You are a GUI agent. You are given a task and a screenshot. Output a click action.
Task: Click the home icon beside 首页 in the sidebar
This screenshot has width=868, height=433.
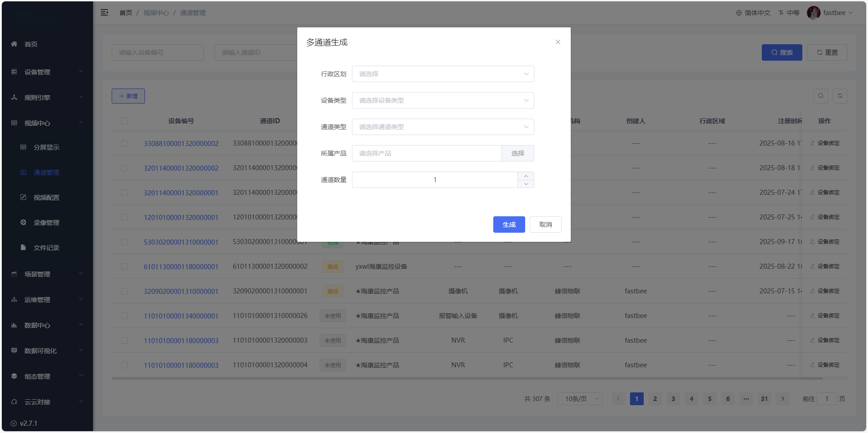pos(14,44)
